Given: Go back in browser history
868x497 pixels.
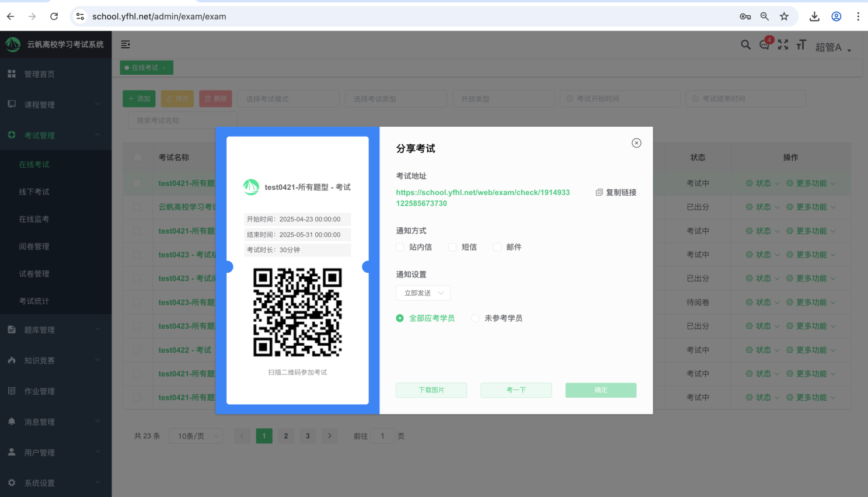Looking at the screenshot, I should point(11,16).
